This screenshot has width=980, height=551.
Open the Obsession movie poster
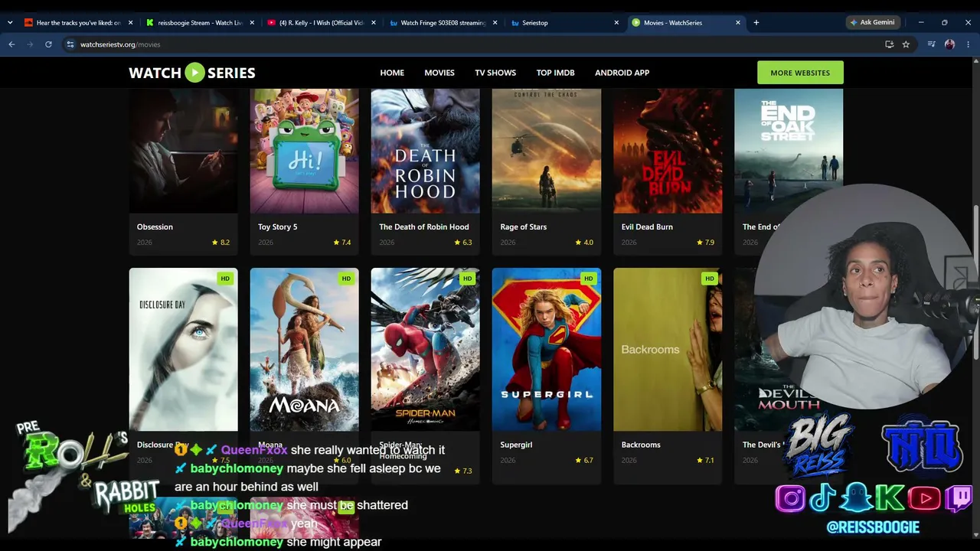pyautogui.click(x=184, y=151)
